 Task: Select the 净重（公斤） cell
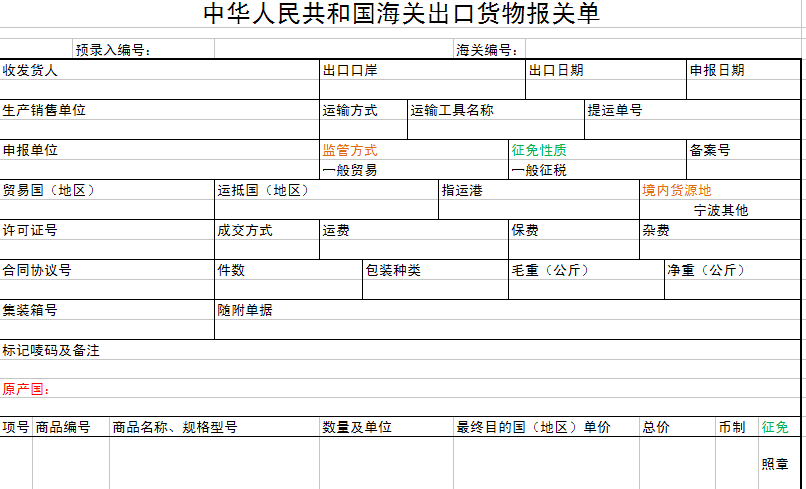(733, 270)
